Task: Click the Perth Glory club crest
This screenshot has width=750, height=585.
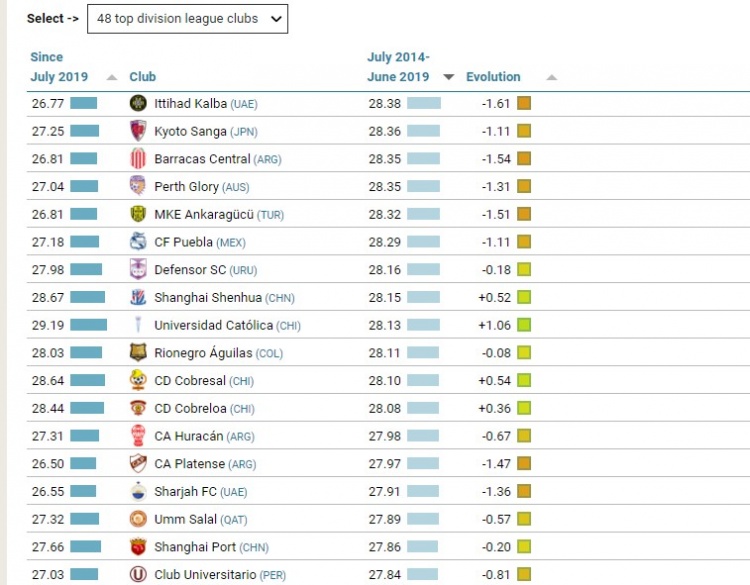Action: (138, 186)
